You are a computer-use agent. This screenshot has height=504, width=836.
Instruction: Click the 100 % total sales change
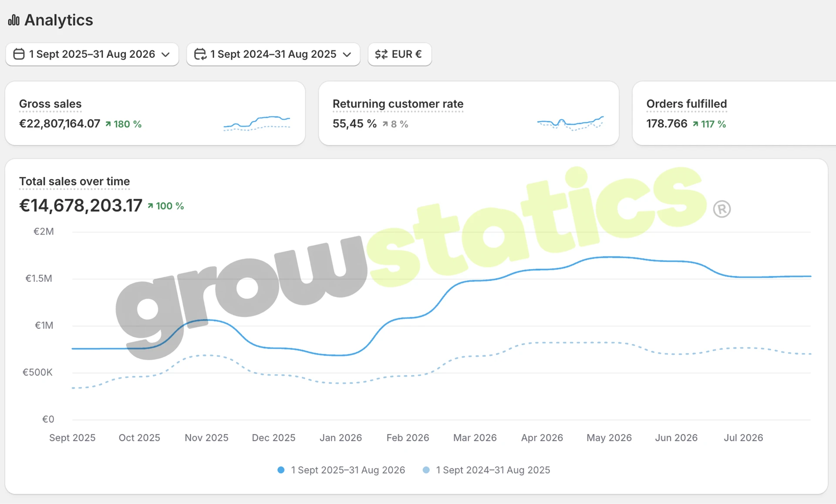pyautogui.click(x=165, y=206)
